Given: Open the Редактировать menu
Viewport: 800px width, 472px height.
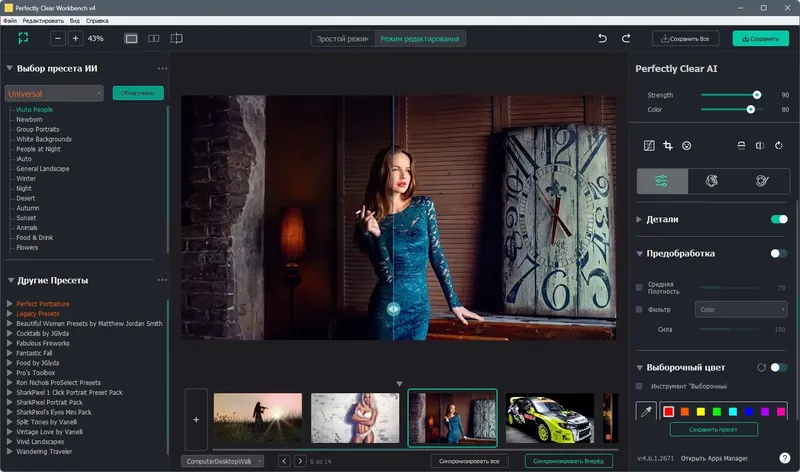Looking at the screenshot, I should (x=43, y=20).
